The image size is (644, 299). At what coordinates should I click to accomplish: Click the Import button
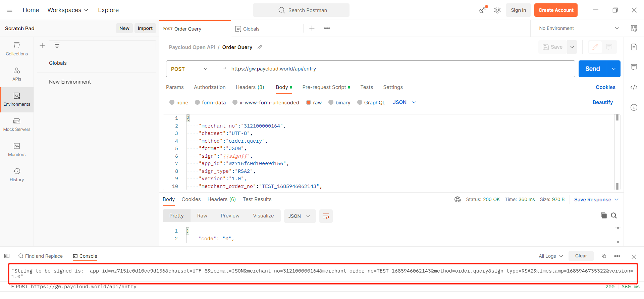coord(145,28)
